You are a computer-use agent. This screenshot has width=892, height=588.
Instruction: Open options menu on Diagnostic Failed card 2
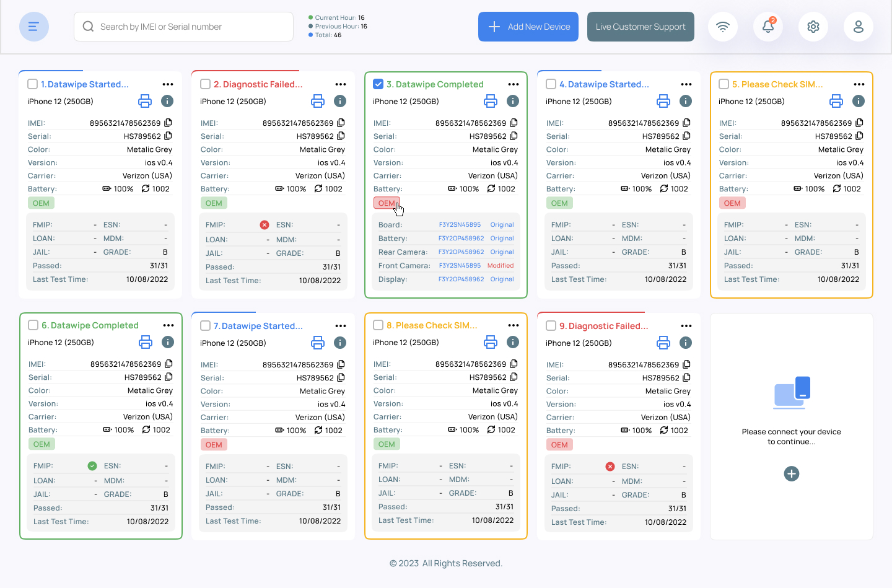tap(340, 84)
